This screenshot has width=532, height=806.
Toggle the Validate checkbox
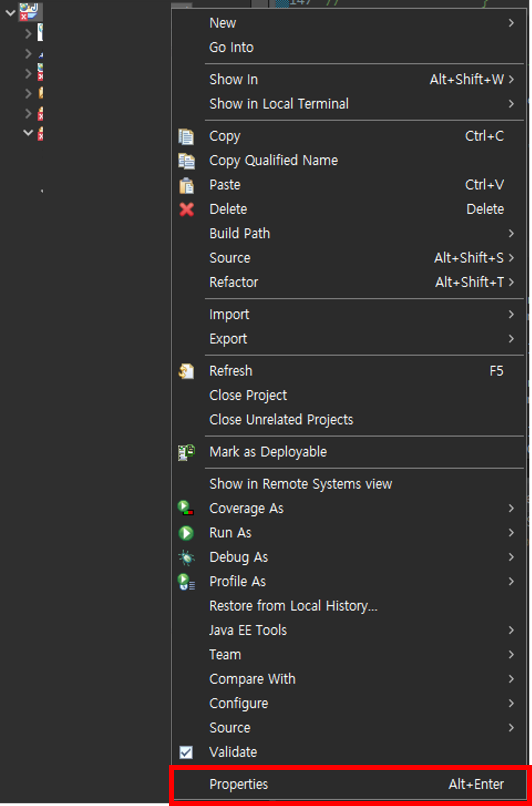tap(186, 752)
